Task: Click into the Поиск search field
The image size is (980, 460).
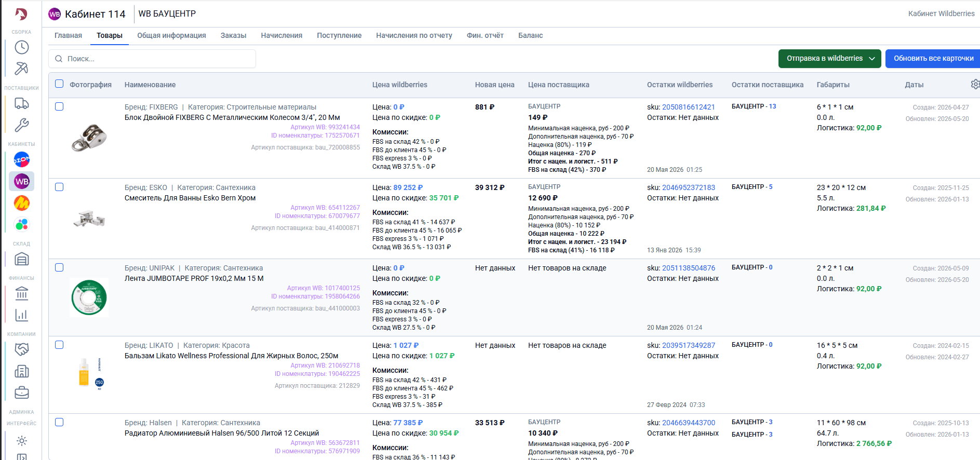Action: (152, 59)
